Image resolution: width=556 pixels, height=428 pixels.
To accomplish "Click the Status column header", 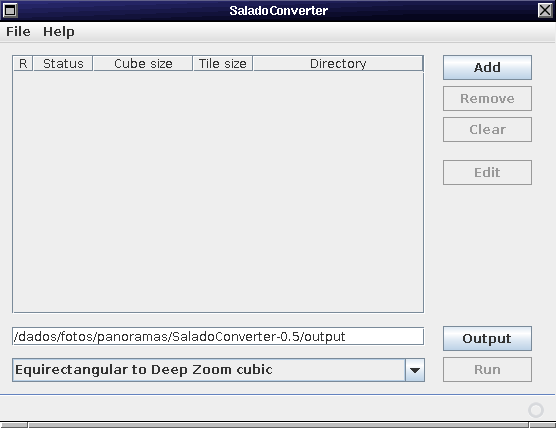I will (63, 63).
